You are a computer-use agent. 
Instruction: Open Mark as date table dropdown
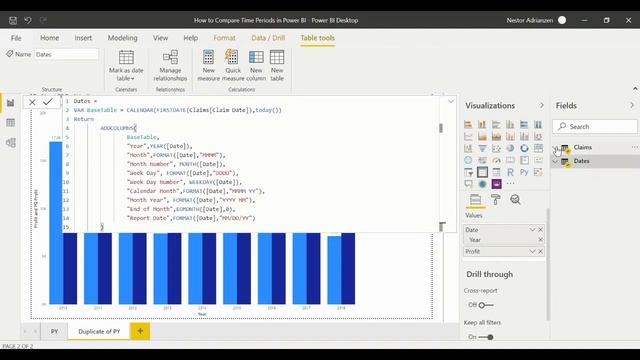click(x=126, y=66)
